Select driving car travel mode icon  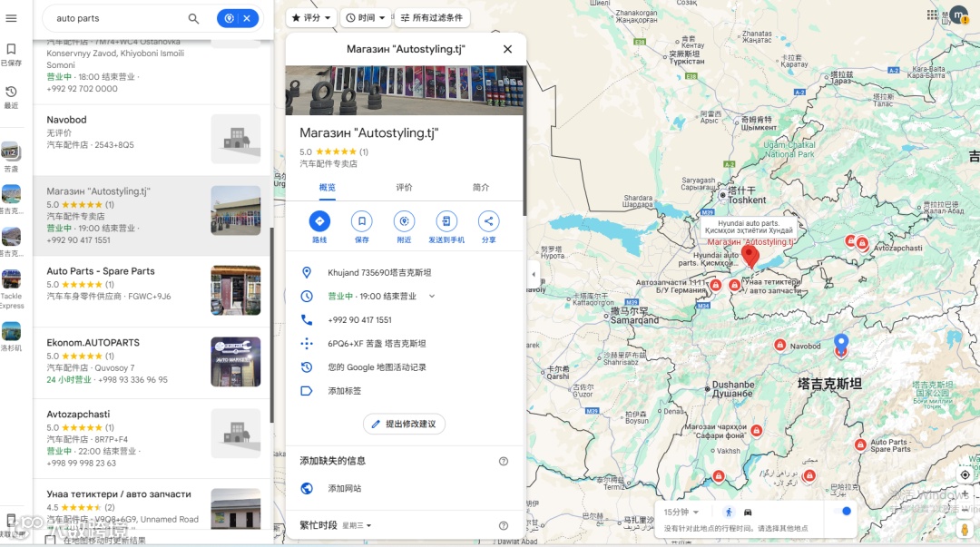[x=748, y=512]
